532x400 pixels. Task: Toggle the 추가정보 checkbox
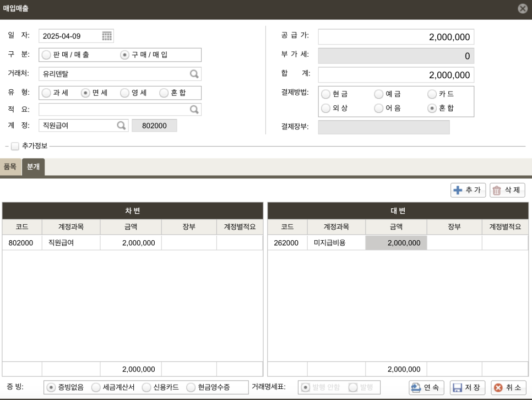pos(15,146)
